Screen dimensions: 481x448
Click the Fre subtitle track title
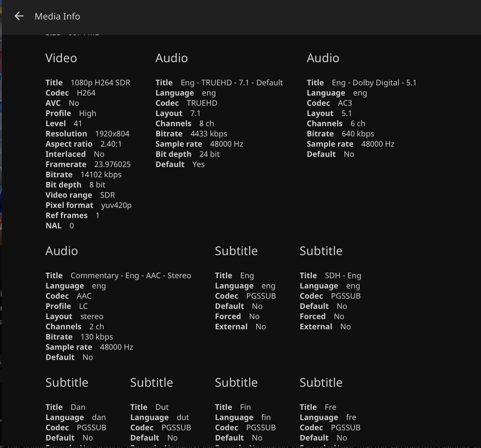click(330, 407)
